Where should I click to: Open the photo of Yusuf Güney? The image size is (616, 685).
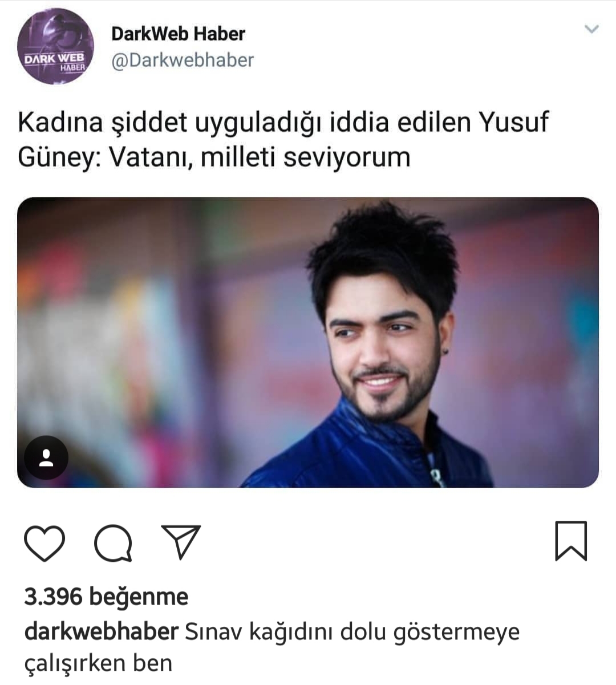coord(308,342)
